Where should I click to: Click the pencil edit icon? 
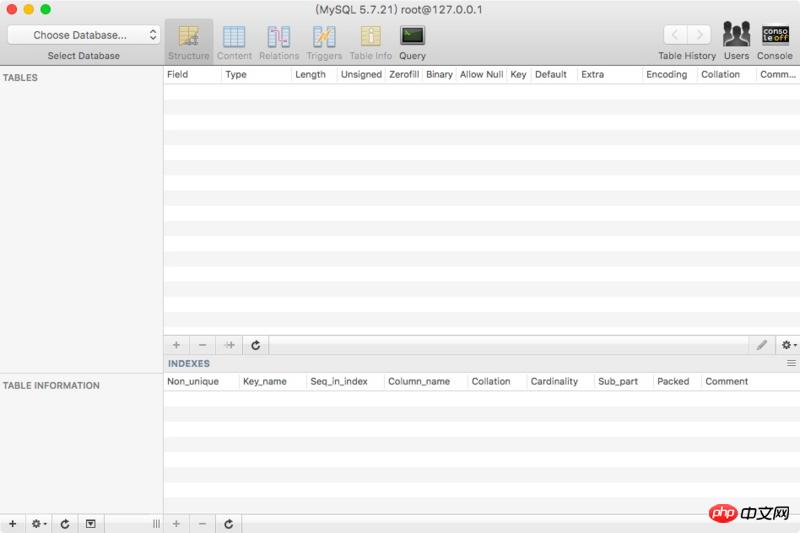tap(762, 345)
